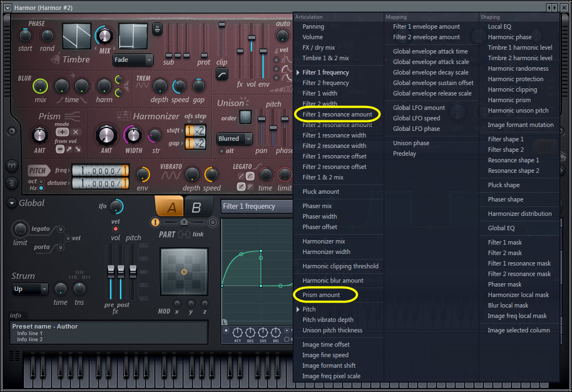Click the Harmonizer WIDTH knob

[x=133, y=135]
